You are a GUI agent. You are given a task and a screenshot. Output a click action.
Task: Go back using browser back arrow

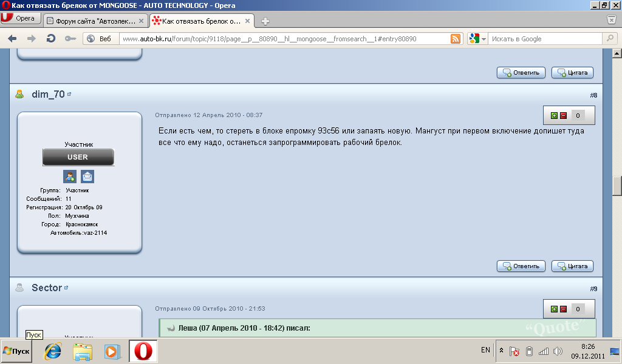click(x=12, y=38)
